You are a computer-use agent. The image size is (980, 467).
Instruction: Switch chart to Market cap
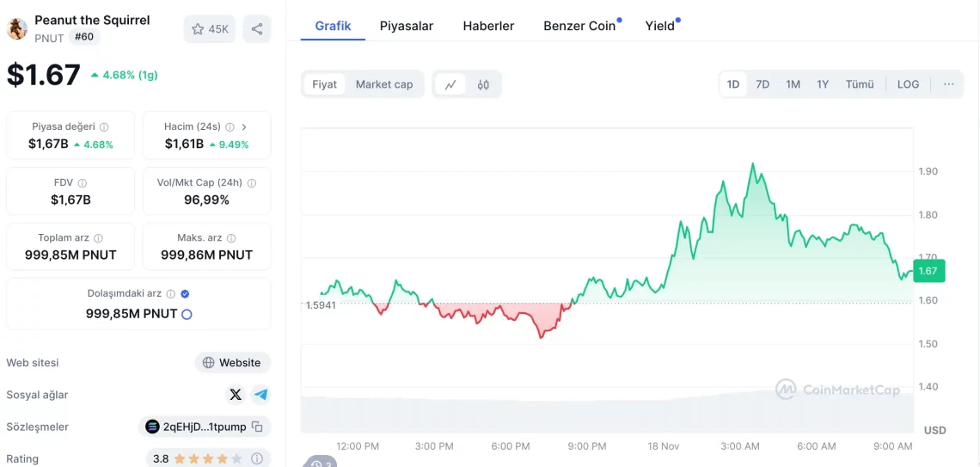click(384, 84)
